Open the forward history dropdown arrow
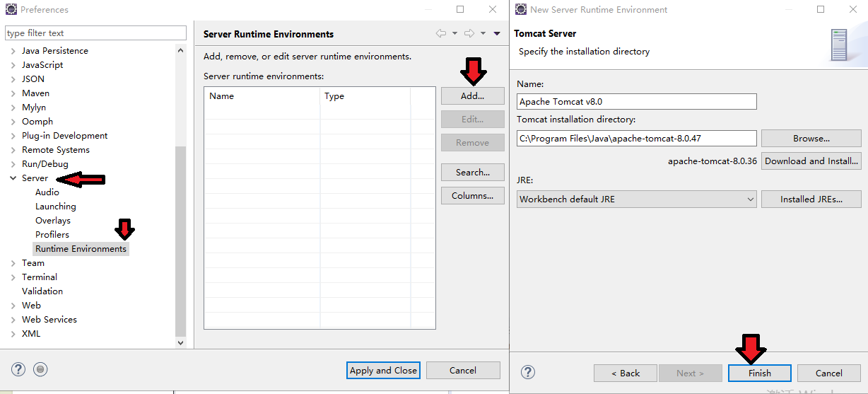Image resolution: width=868 pixels, height=394 pixels. [x=483, y=33]
